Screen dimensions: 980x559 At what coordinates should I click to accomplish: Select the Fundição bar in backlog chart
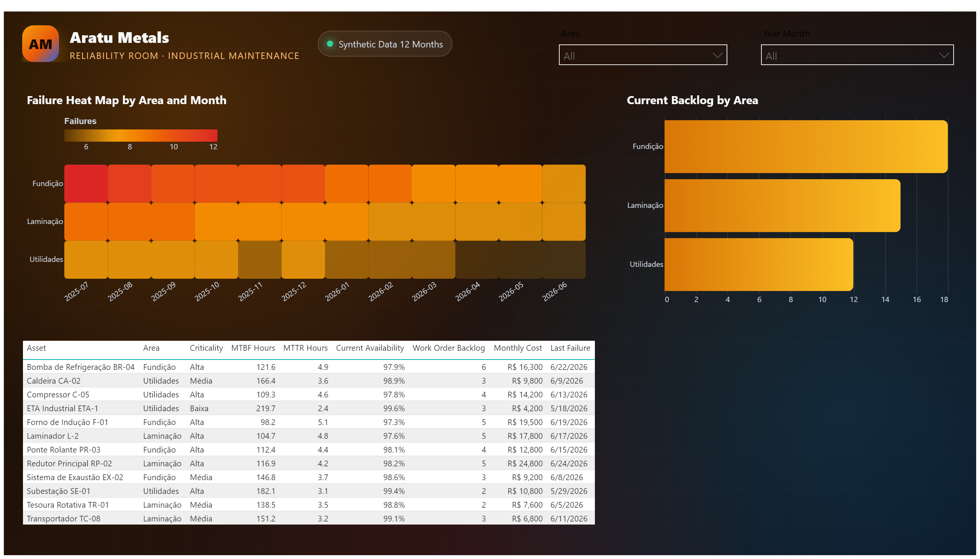coord(806,147)
